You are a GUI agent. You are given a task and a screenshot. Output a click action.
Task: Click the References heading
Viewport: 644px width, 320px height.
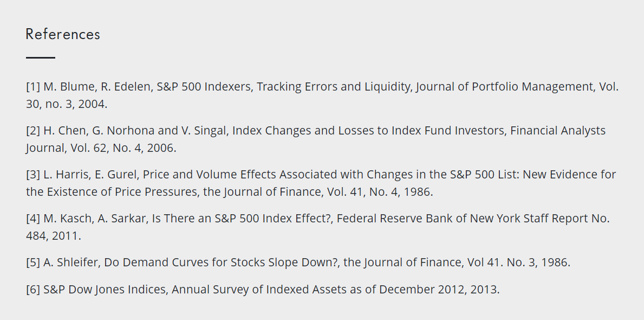pos(63,34)
